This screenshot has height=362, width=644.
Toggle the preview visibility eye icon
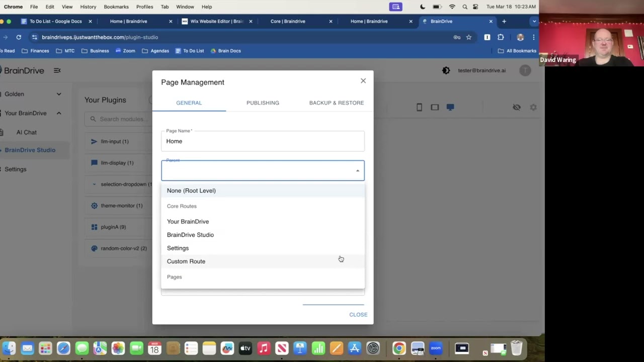[516, 107]
